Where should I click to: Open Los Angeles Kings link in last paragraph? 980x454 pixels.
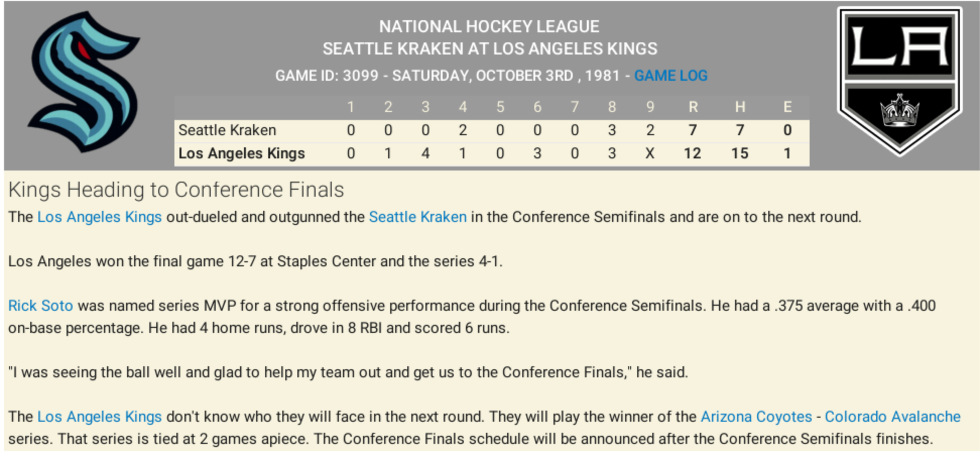tap(99, 417)
